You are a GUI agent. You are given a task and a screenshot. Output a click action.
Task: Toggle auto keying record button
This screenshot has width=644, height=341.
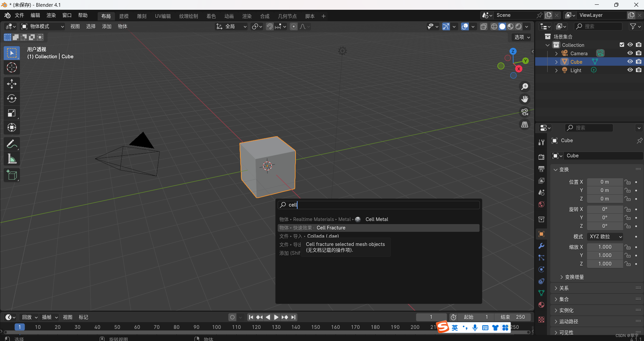[x=232, y=317]
